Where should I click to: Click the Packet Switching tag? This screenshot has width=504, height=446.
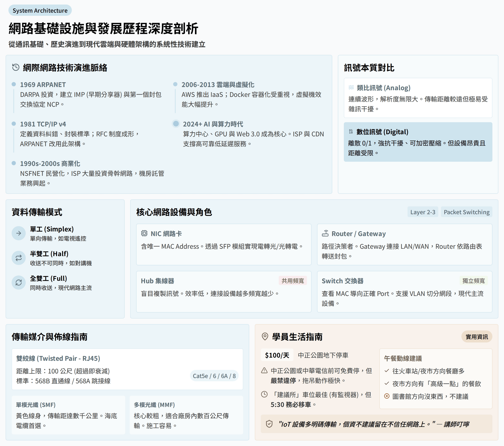click(x=467, y=212)
